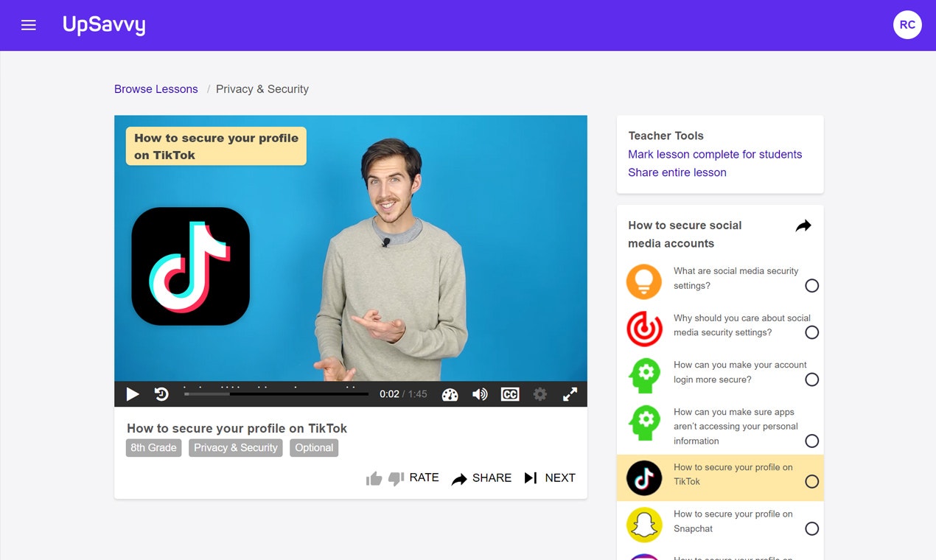
Task: Mark 'Why should you care' completion circle
Action: coord(811,332)
